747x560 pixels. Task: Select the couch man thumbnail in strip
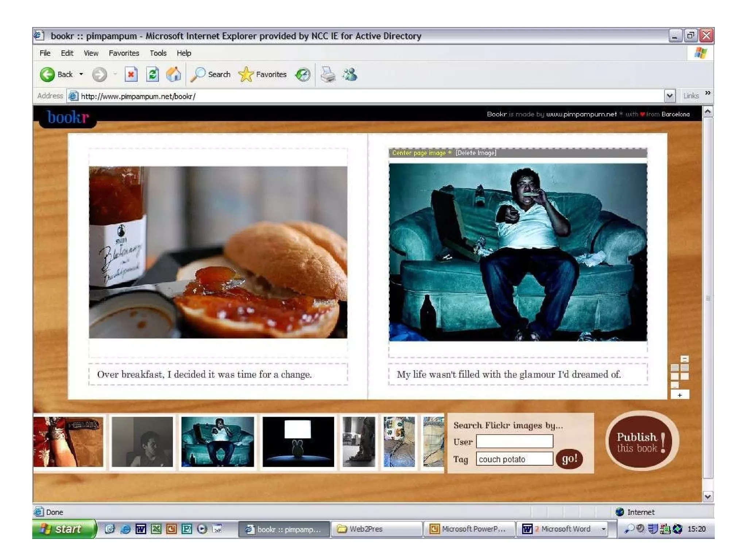(217, 442)
